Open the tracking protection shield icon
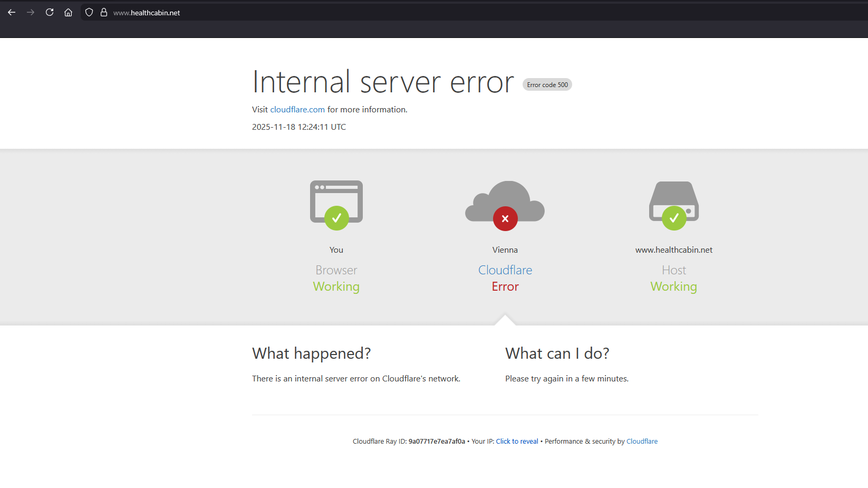Screen dimensions: 868x488 [89, 12]
